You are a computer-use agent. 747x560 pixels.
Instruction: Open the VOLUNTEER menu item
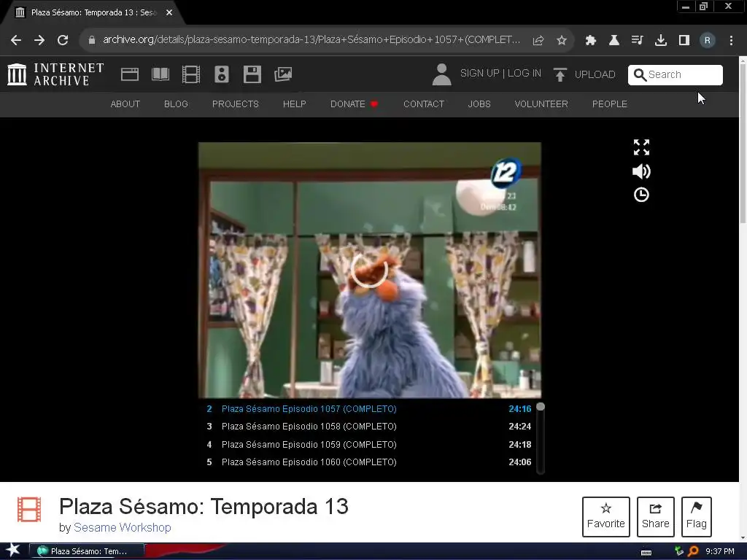[x=541, y=104]
